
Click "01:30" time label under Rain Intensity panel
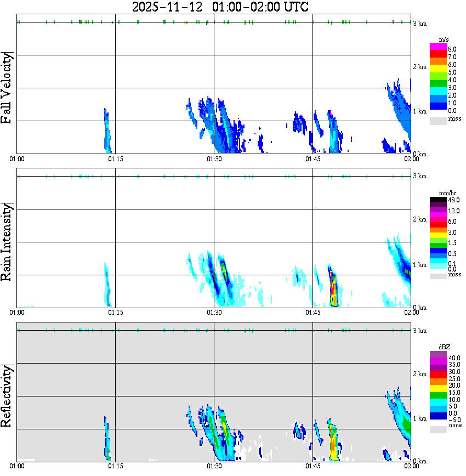tap(214, 313)
